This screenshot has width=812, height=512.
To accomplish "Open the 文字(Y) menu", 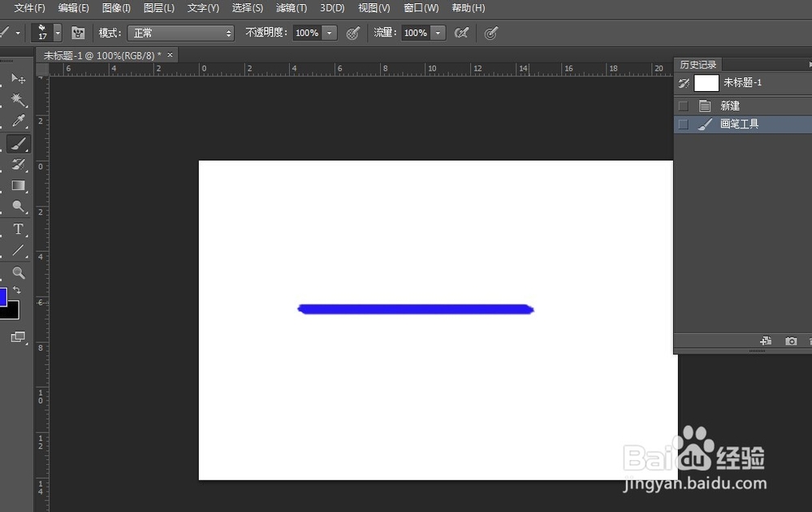I will (x=203, y=8).
